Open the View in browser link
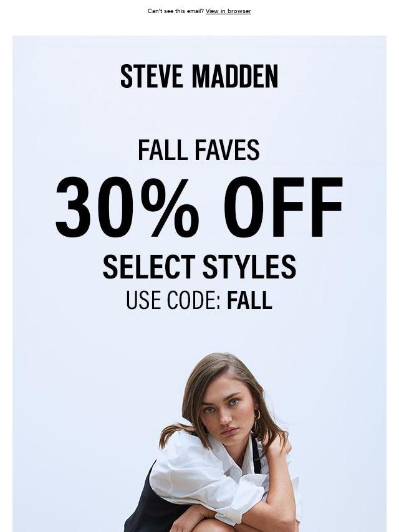This screenshot has height=532, width=399. pos(228,11)
